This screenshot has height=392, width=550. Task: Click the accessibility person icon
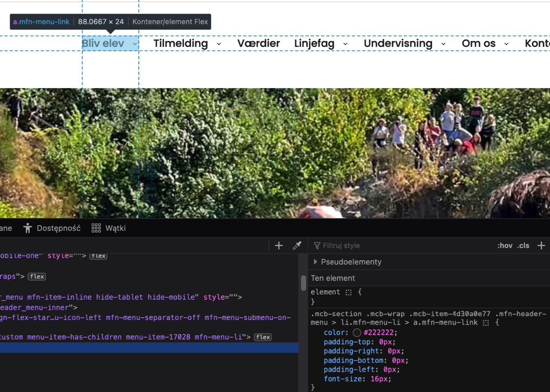tap(28, 228)
